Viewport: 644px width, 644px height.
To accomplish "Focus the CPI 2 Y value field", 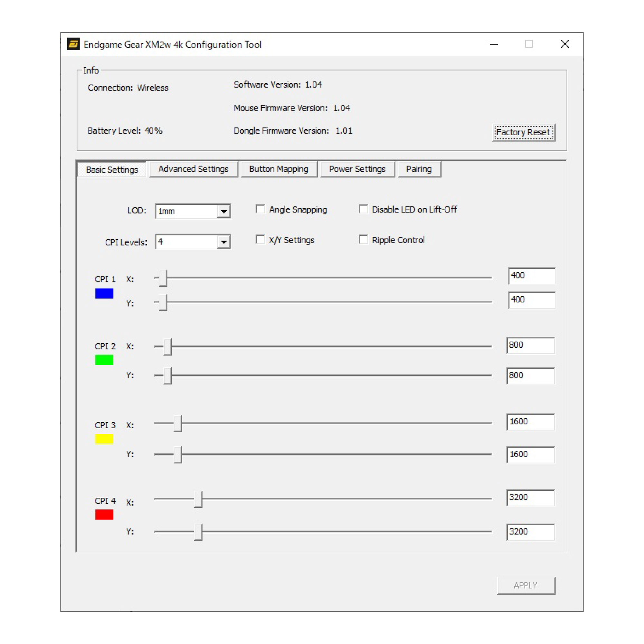I will (531, 376).
